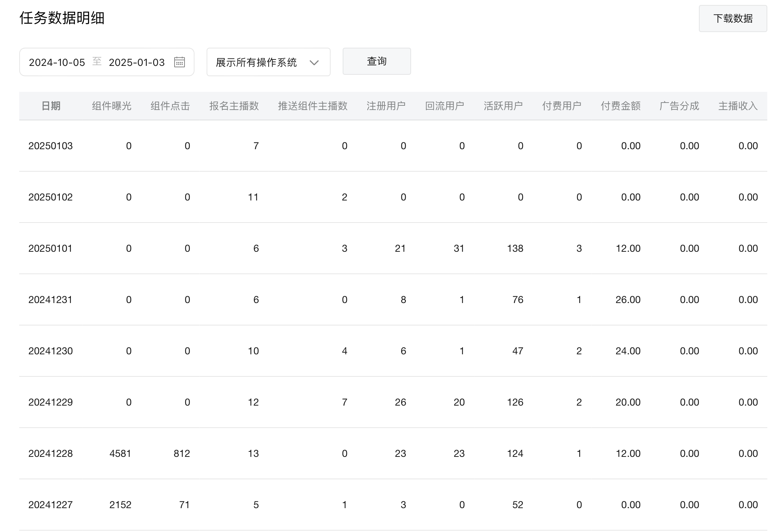Expand the 展示所有操作系统 dropdown arrow
The height and width of the screenshot is (532, 773).
(314, 63)
